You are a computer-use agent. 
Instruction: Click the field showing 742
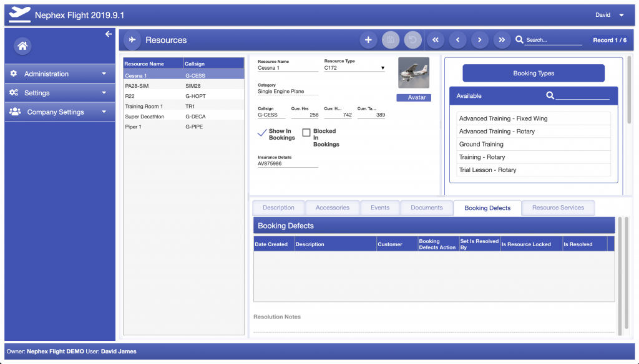(x=338, y=115)
